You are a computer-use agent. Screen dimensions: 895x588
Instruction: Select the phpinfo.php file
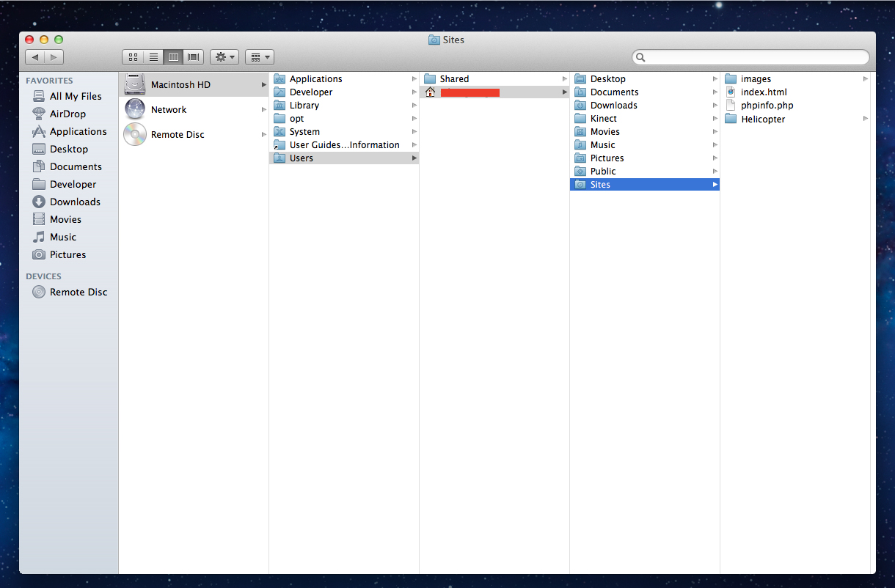tap(767, 106)
